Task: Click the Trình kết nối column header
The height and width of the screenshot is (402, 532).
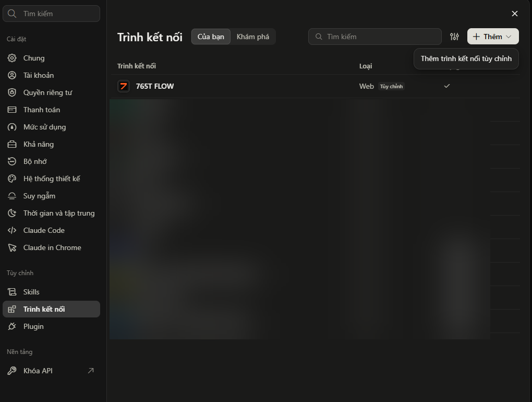Action: 137,66
